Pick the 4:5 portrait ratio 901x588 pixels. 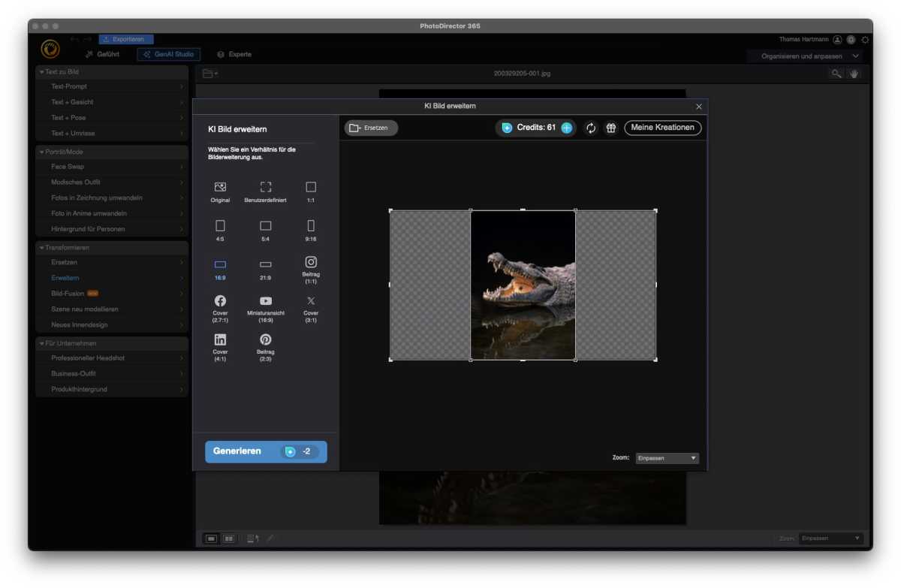[x=220, y=231]
